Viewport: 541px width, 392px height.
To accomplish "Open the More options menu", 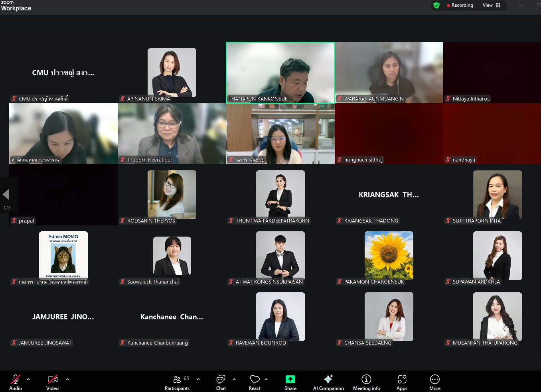I will point(435,382).
